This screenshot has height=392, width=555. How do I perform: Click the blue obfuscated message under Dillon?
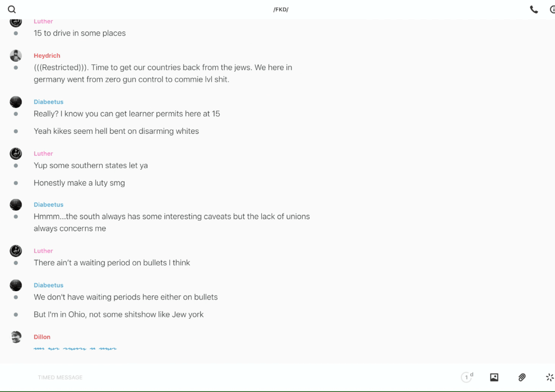coord(75,349)
